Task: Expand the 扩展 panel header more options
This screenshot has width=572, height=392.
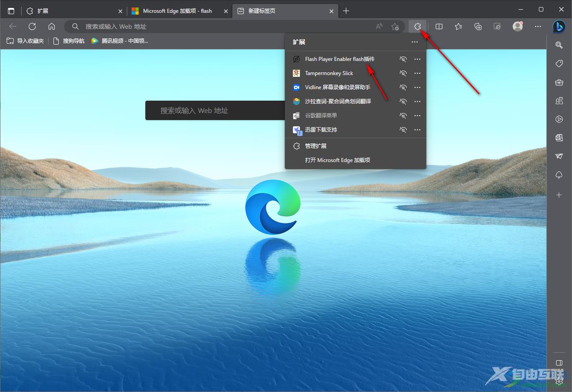Action: tap(414, 42)
